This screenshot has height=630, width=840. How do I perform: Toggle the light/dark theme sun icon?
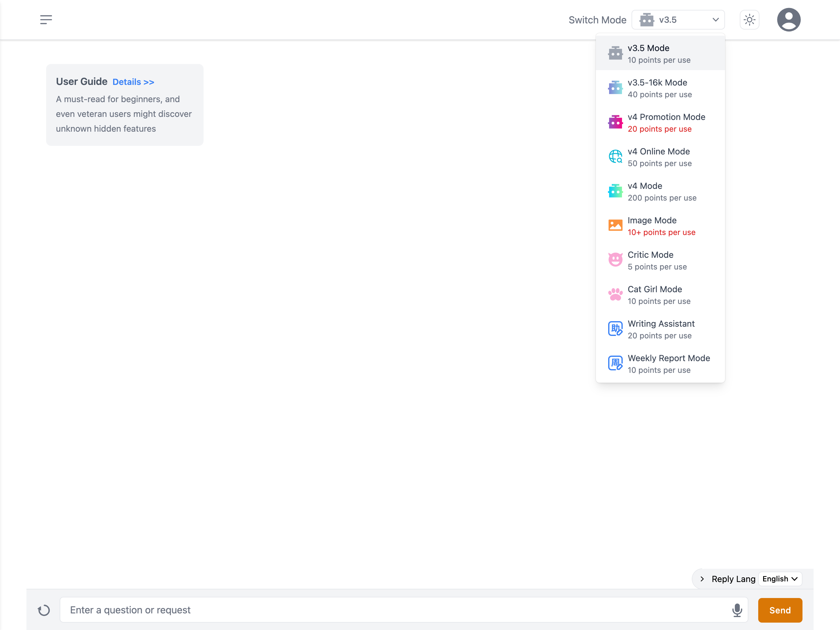(749, 20)
